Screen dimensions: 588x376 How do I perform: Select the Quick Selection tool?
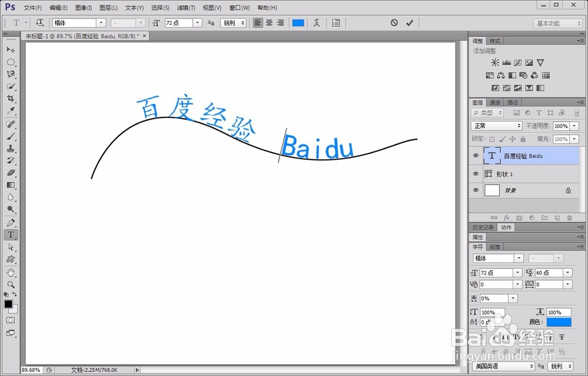[x=11, y=86]
